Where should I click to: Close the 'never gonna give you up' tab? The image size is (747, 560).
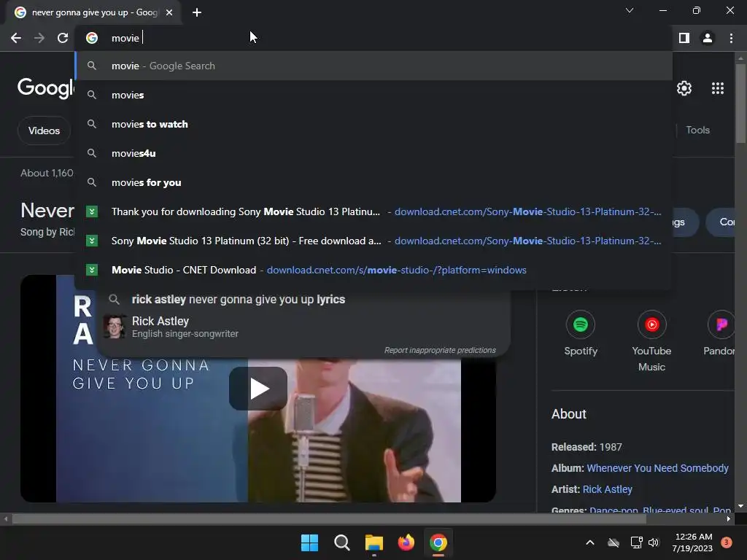click(169, 12)
